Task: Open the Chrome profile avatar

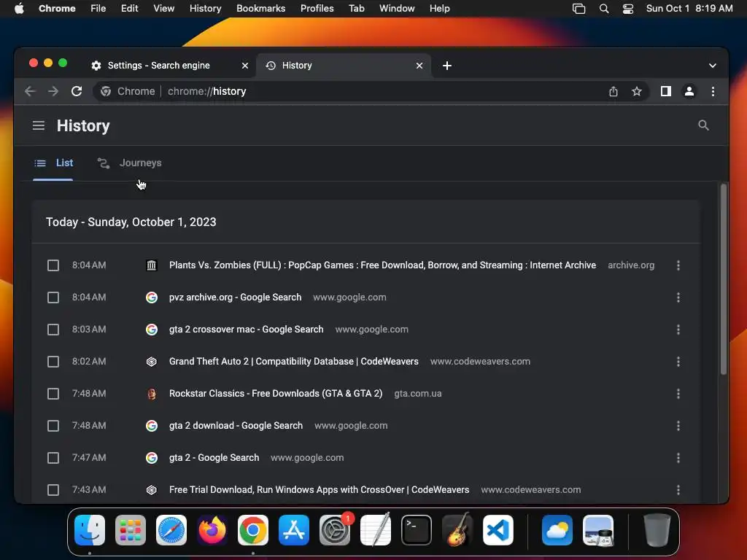Action: (689, 91)
